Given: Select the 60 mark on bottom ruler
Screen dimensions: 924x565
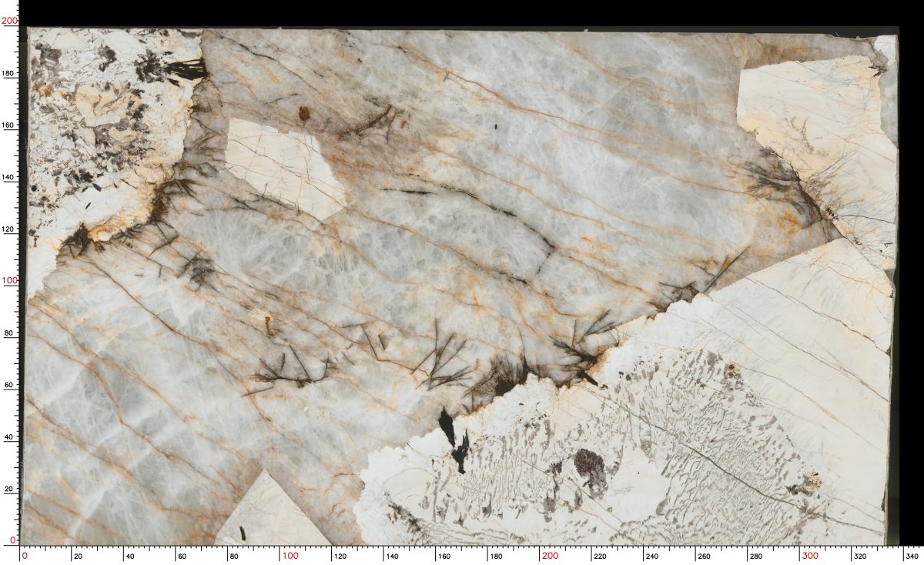Looking at the screenshot, I should 183,556.
